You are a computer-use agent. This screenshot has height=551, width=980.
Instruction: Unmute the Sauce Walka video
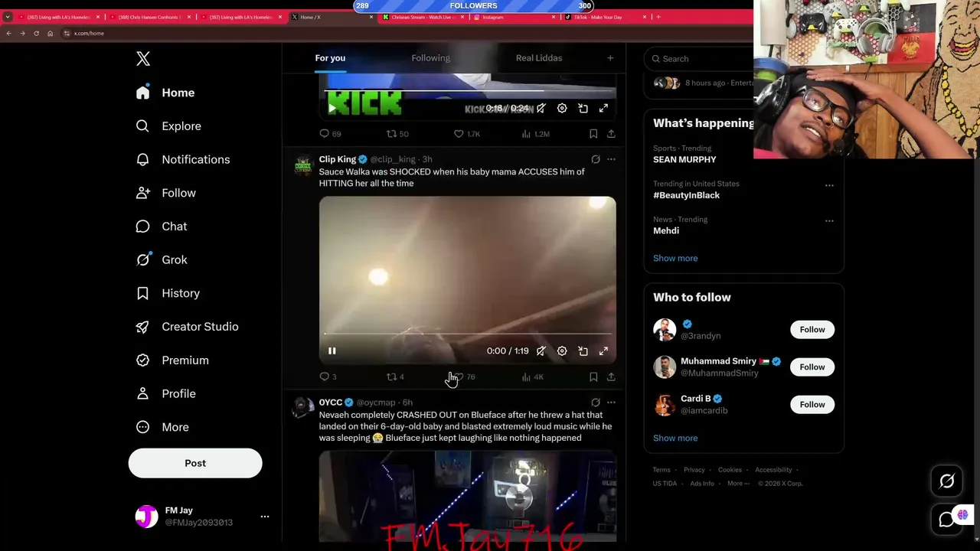coord(541,350)
